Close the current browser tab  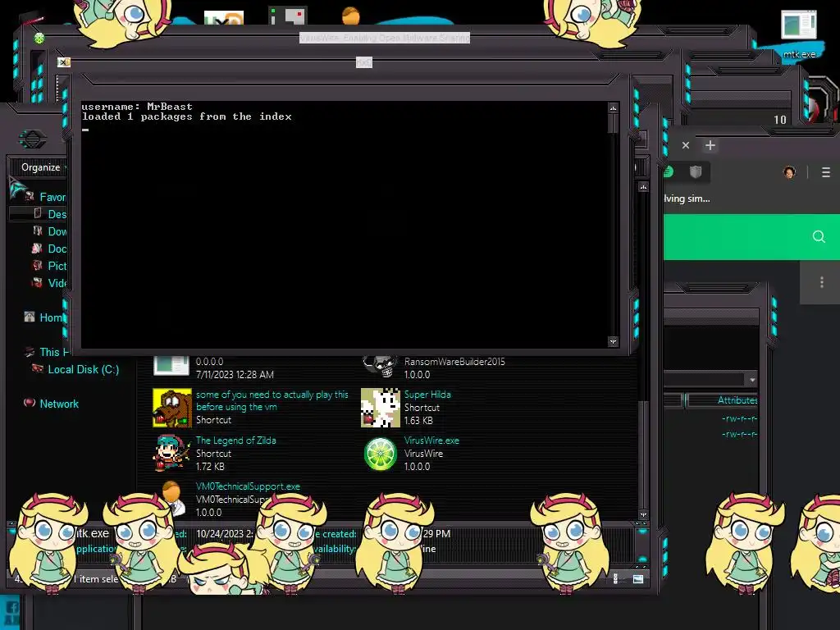686,145
